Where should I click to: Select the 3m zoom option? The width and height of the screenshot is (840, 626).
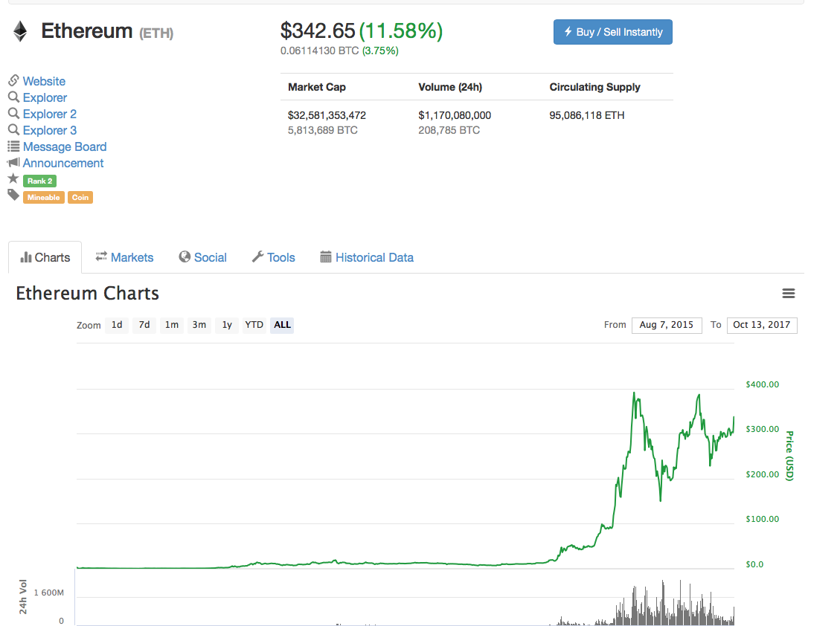(199, 325)
